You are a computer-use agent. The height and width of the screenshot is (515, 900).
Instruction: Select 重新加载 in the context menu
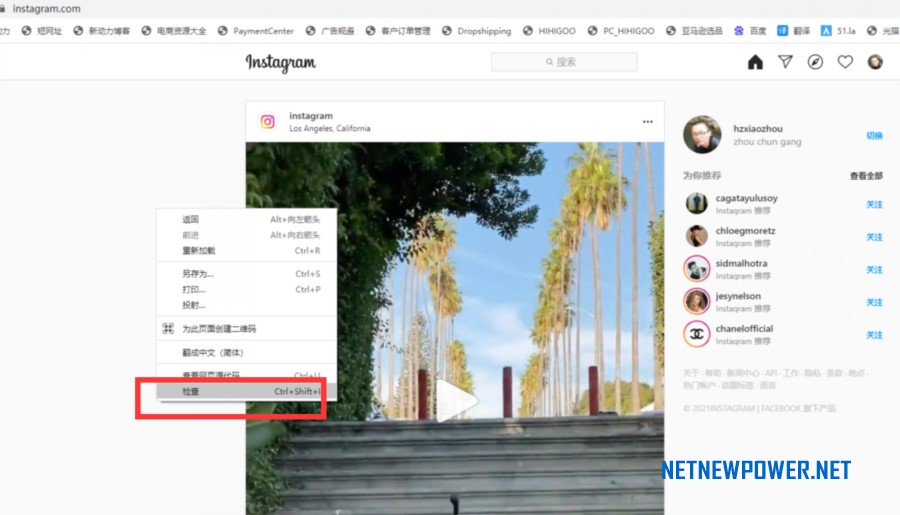tap(247, 250)
